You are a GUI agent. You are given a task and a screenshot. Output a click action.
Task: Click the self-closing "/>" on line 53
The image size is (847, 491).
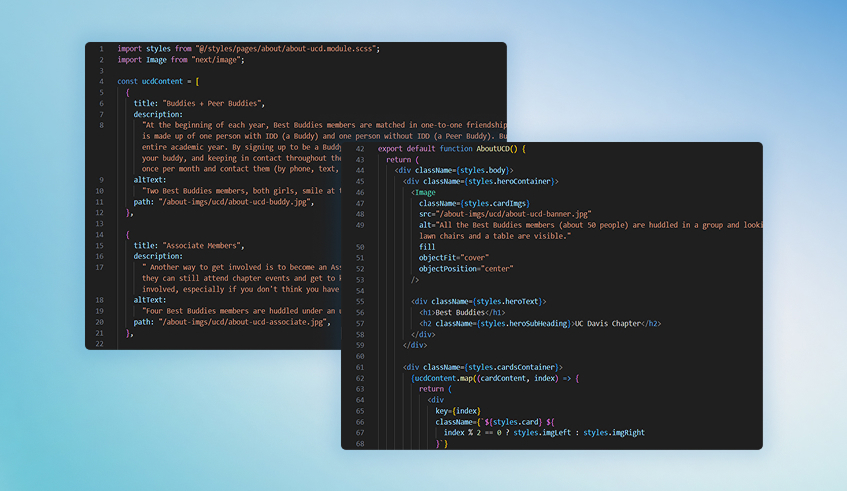coord(415,280)
